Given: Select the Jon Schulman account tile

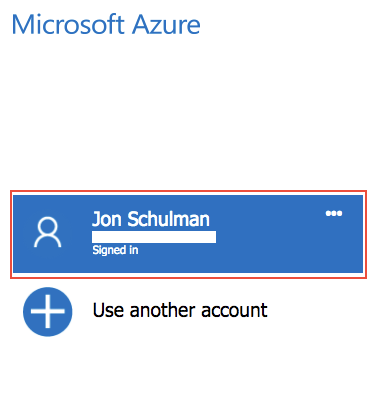Looking at the screenshot, I should click(x=188, y=234).
